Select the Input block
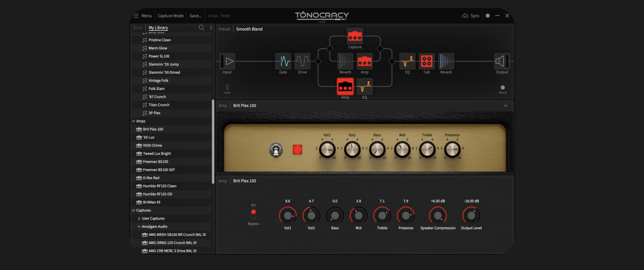This screenshot has width=644, height=270. (227, 61)
